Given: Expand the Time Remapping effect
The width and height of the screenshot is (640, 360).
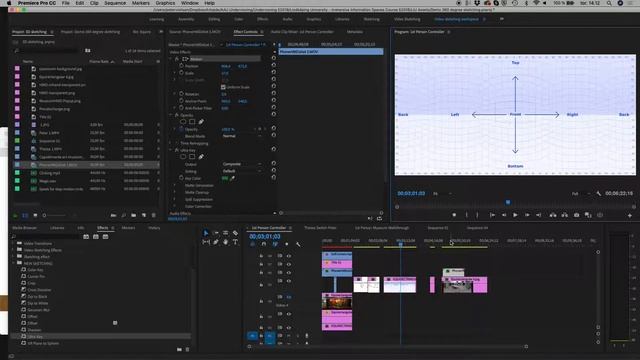Looking at the screenshot, I should [171, 143].
